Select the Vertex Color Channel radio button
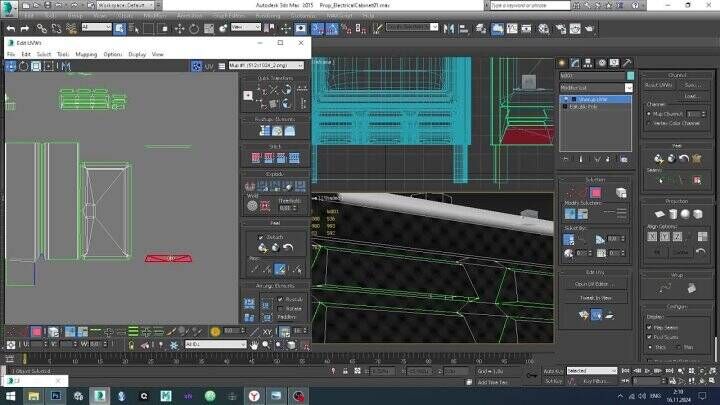The height and width of the screenshot is (405, 720). click(649, 124)
